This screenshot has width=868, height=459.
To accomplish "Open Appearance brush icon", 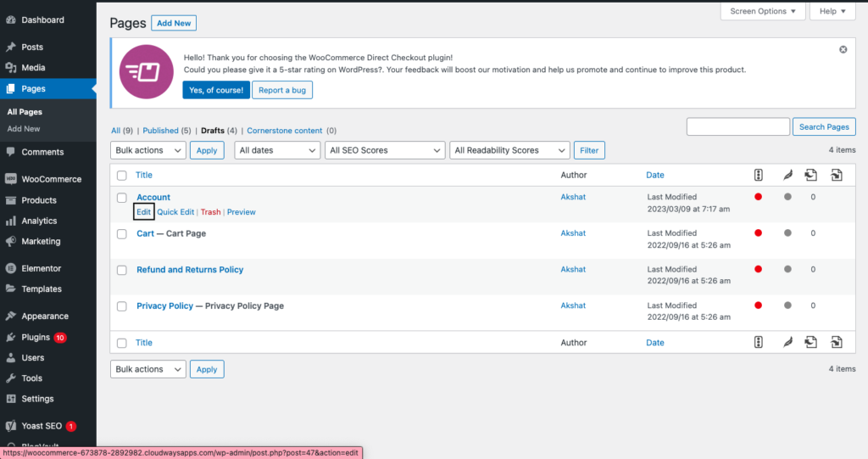I will click(10, 316).
